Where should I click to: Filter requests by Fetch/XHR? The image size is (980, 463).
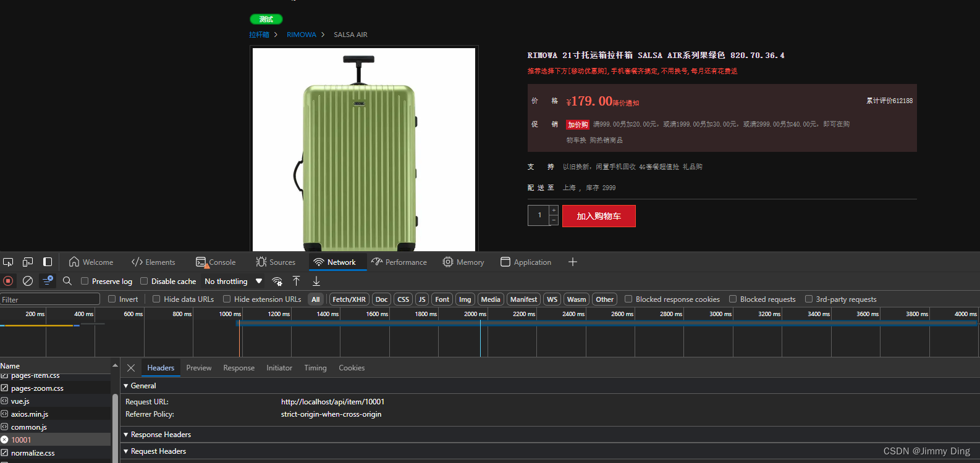pos(349,299)
